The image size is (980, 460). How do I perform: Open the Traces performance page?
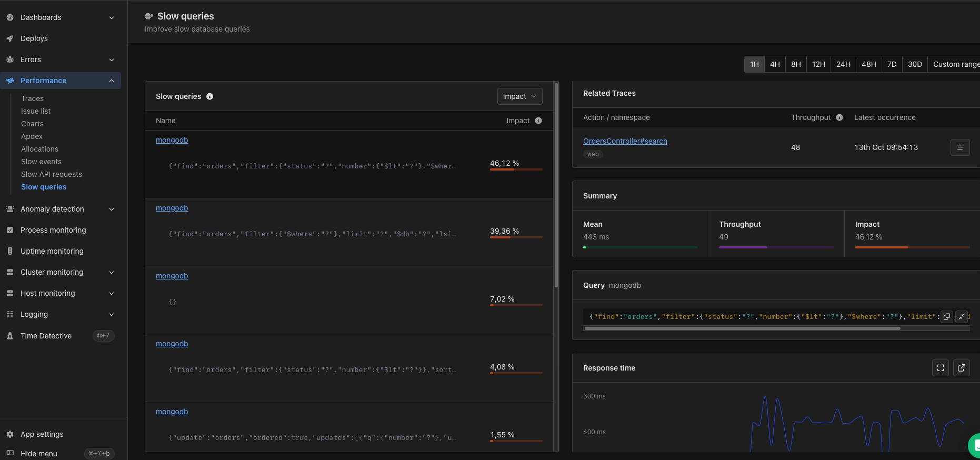[33, 98]
